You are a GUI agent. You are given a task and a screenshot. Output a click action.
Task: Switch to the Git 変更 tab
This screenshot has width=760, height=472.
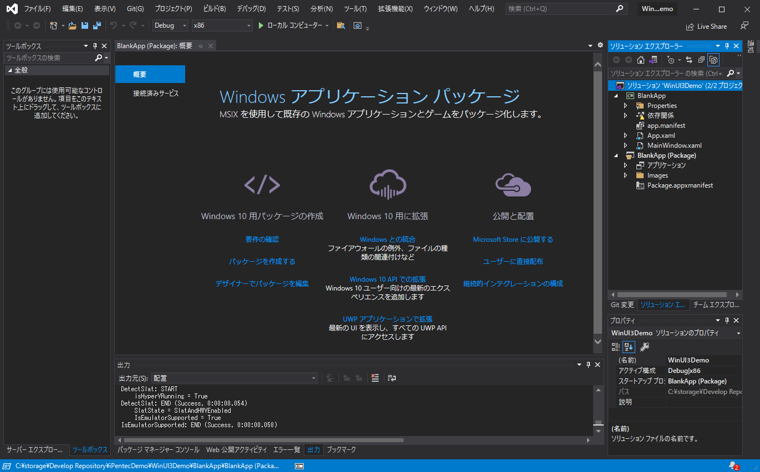[622, 305]
